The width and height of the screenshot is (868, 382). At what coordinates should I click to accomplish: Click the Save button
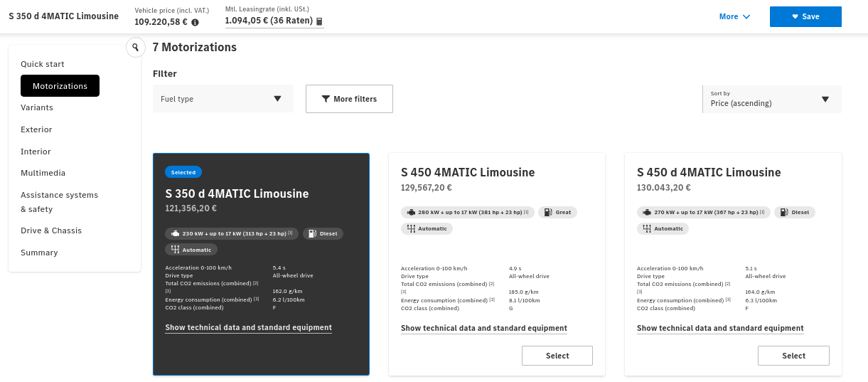coord(805,17)
